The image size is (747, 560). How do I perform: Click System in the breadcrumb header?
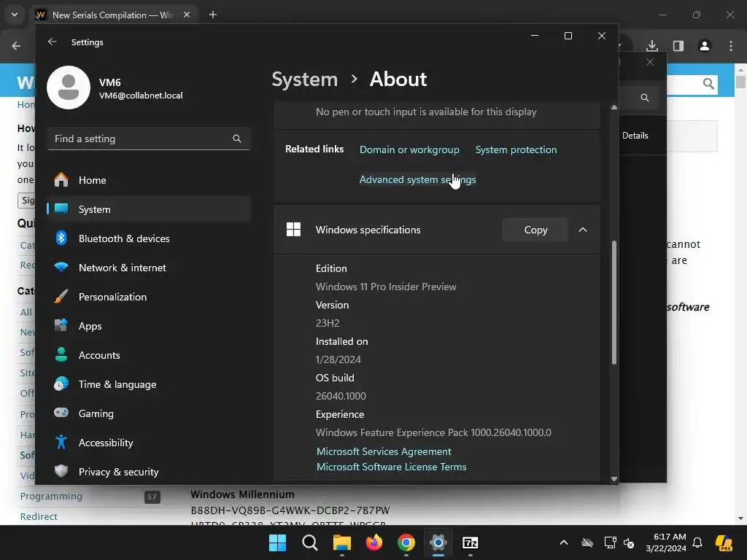click(x=304, y=79)
